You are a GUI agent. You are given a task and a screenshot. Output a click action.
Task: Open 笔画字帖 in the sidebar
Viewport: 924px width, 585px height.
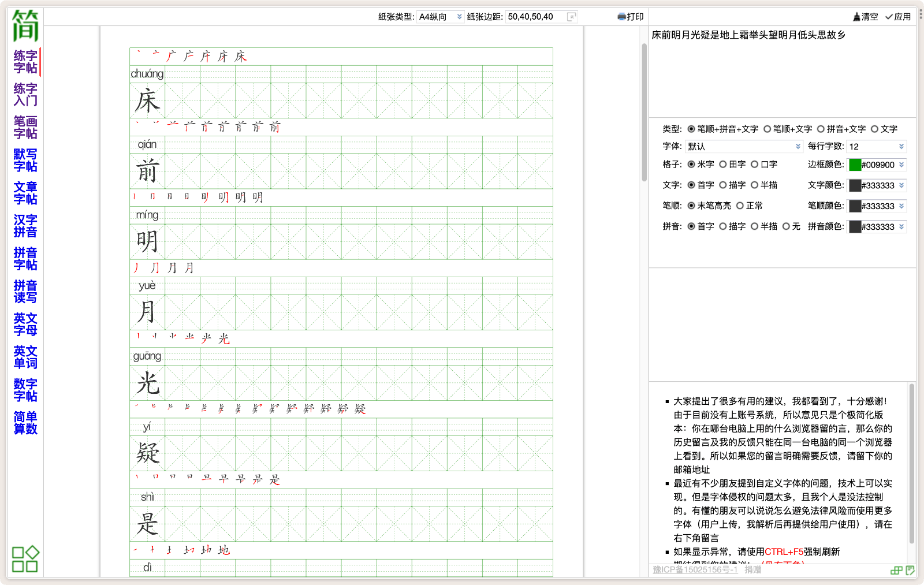(25, 128)
